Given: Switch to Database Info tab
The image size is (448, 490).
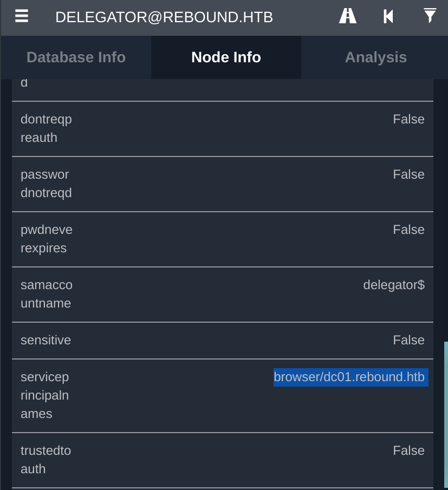Looking at the screenshot, I should pos(76,57).
